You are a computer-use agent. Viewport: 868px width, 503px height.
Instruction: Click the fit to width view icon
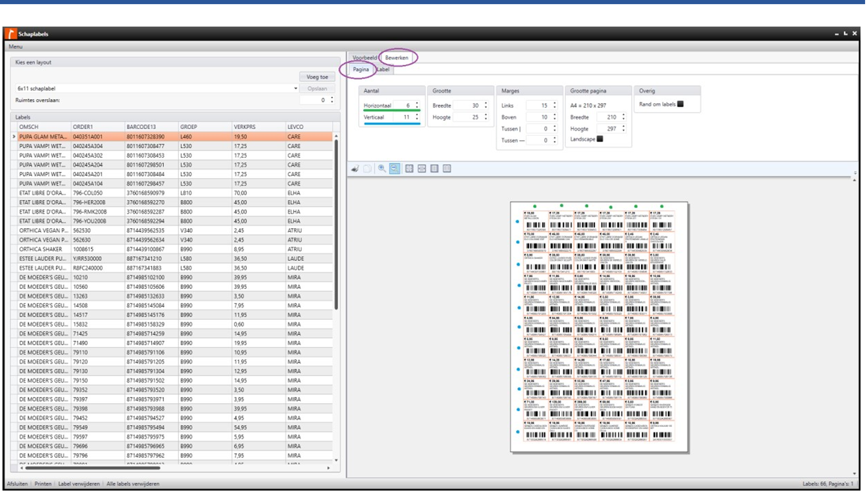[422, 169]
